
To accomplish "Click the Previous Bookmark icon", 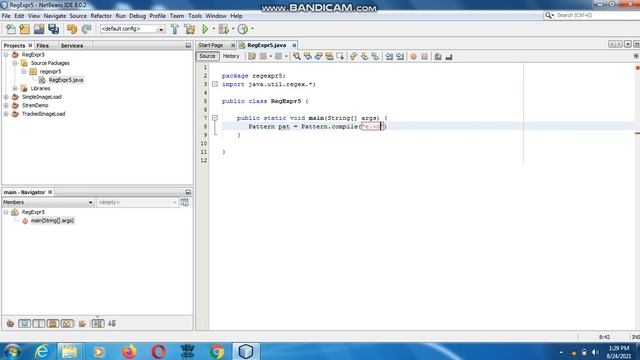I will (x=353, y=56).
